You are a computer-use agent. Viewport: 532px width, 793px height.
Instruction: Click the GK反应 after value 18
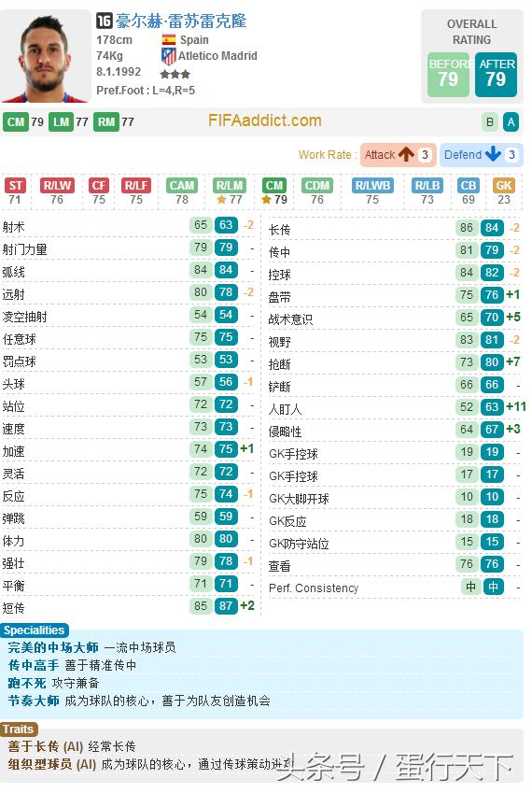pos(492,519)
